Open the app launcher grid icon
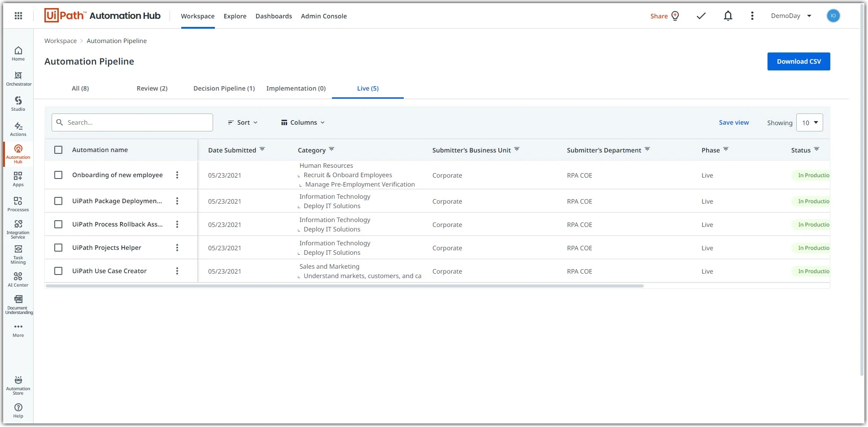 (18, 16)
